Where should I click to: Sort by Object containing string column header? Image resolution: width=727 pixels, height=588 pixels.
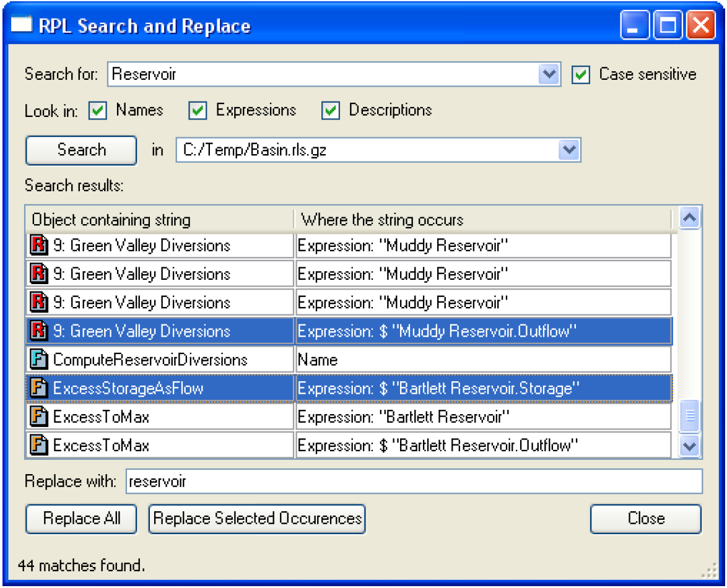tap(159, 220)
